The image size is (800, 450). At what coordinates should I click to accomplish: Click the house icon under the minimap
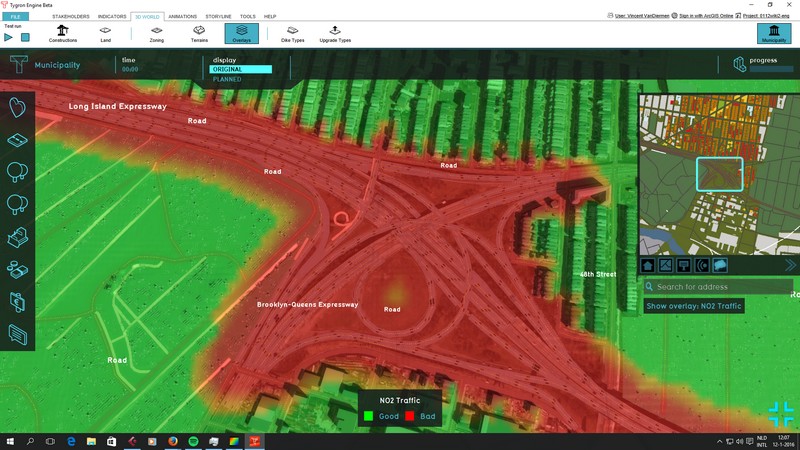(649, 265)
